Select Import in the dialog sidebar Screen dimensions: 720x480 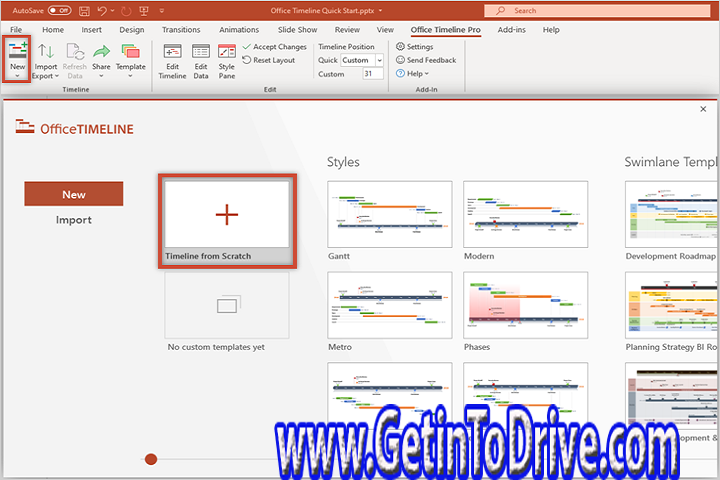pos(74,220)
